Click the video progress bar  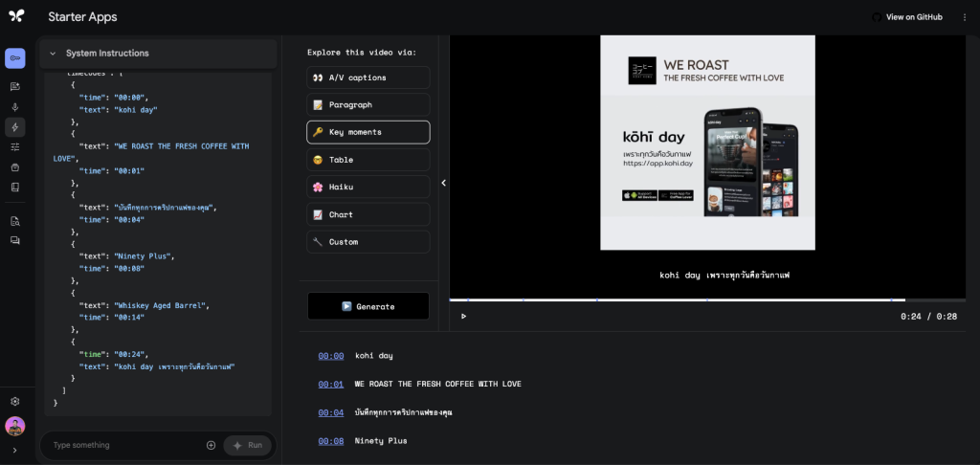[x=707, y=300]
